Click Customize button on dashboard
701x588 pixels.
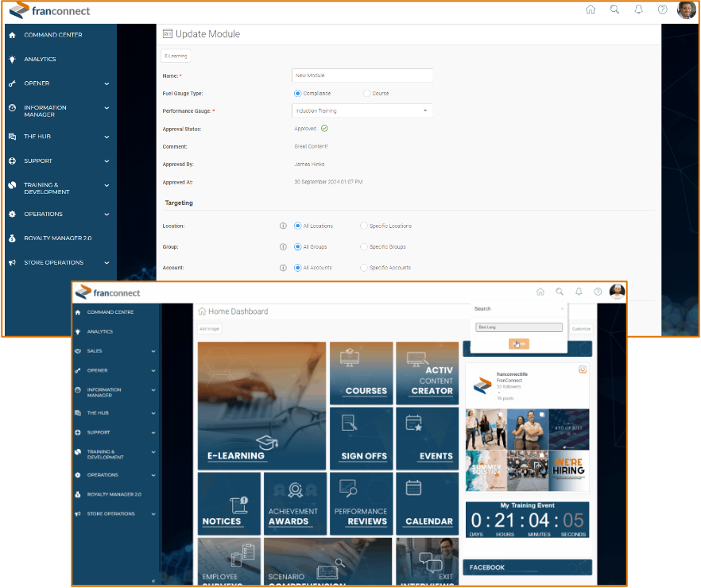(x=581, y=329)
